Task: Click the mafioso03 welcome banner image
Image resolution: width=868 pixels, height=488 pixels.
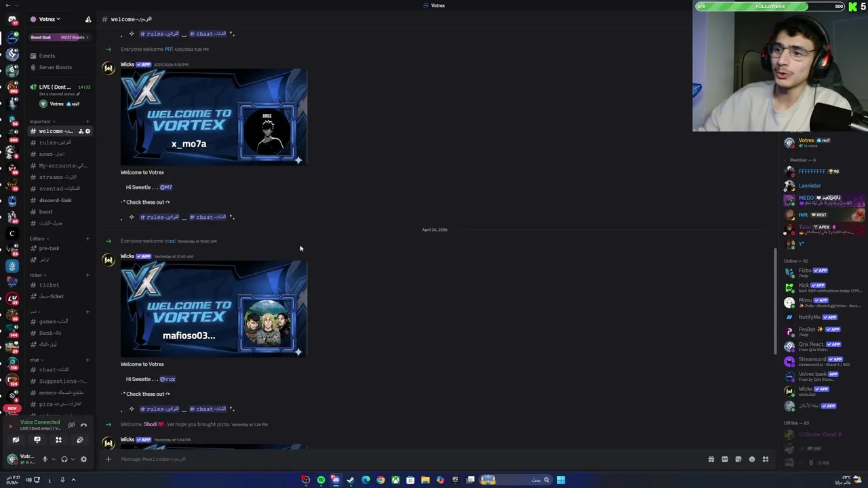Action: (x=214, y=308)
